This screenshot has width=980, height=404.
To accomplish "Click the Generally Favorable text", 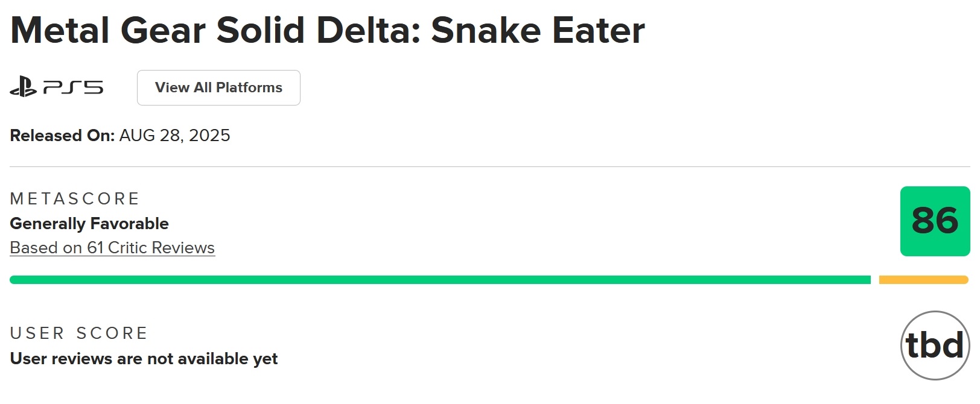I will (89, 224).
